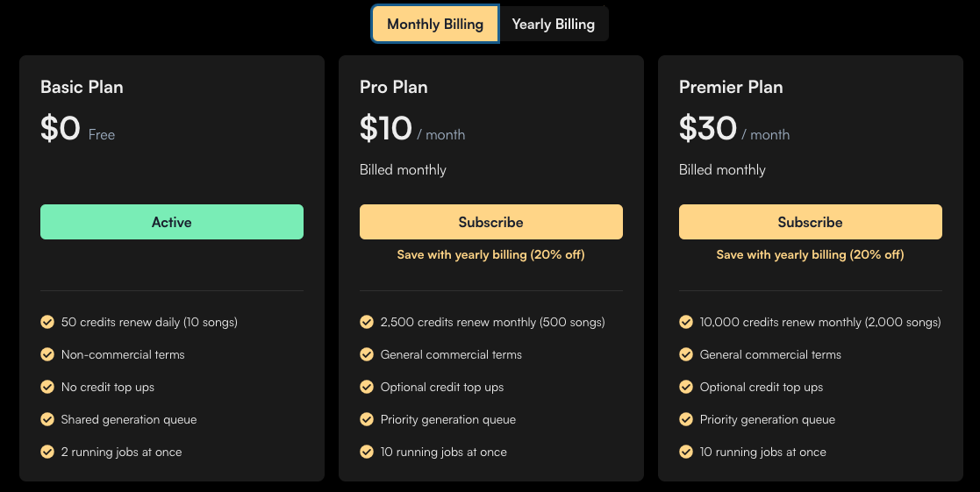Click checkmark beside Pro Plan General commercial terms
Viewport: 980px width, 492px height.
[367, 354]
